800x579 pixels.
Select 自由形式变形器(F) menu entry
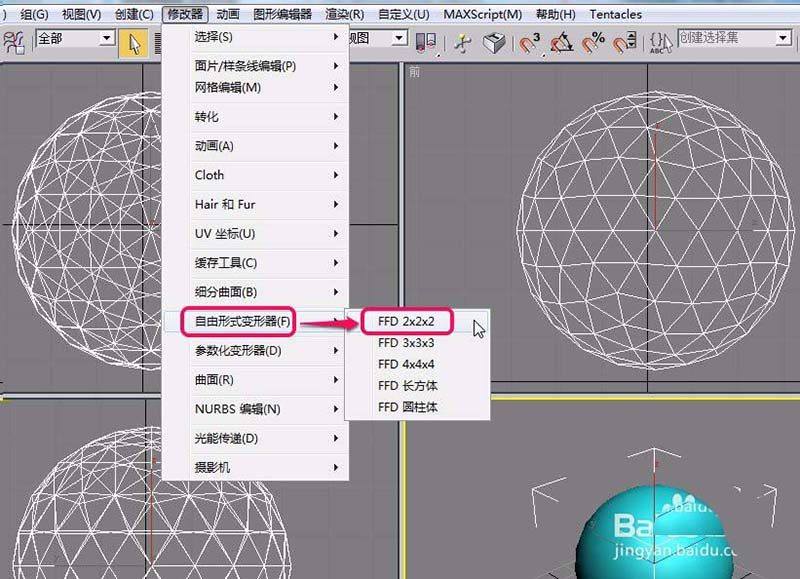(255, 321)
